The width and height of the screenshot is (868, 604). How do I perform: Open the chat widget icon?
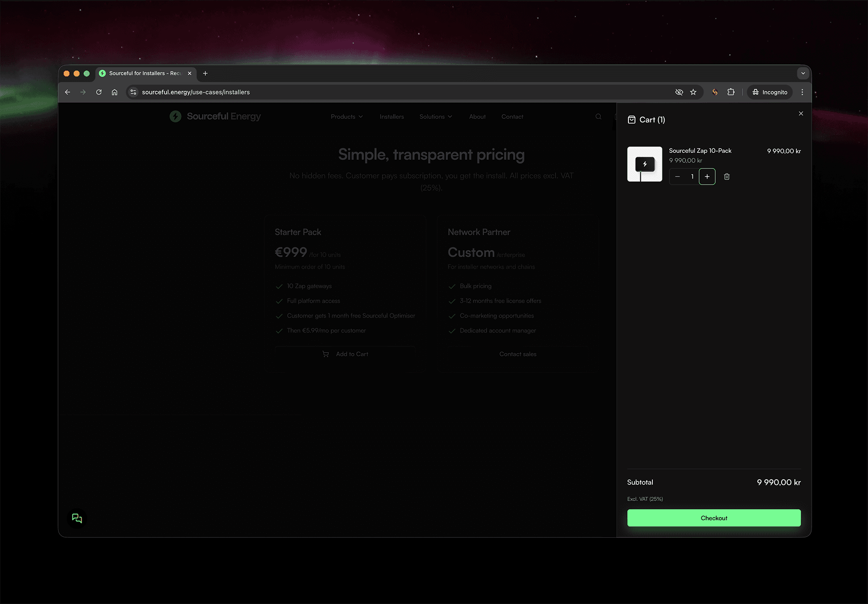77,518
